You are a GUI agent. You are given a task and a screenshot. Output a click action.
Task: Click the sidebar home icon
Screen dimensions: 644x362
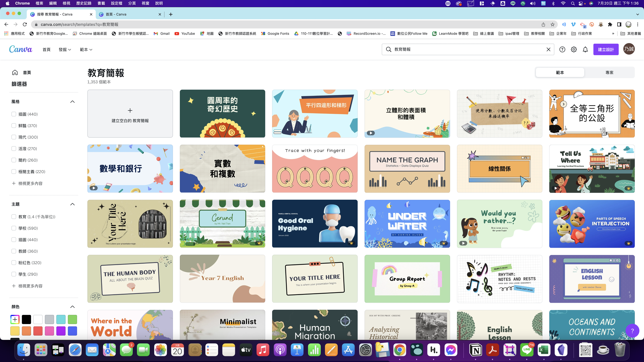point(15,72)
